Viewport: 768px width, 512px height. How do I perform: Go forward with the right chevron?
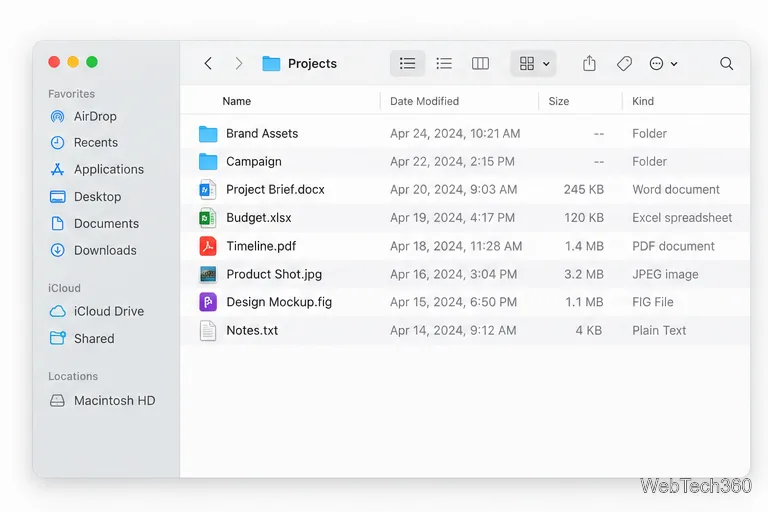coord(239,63)
